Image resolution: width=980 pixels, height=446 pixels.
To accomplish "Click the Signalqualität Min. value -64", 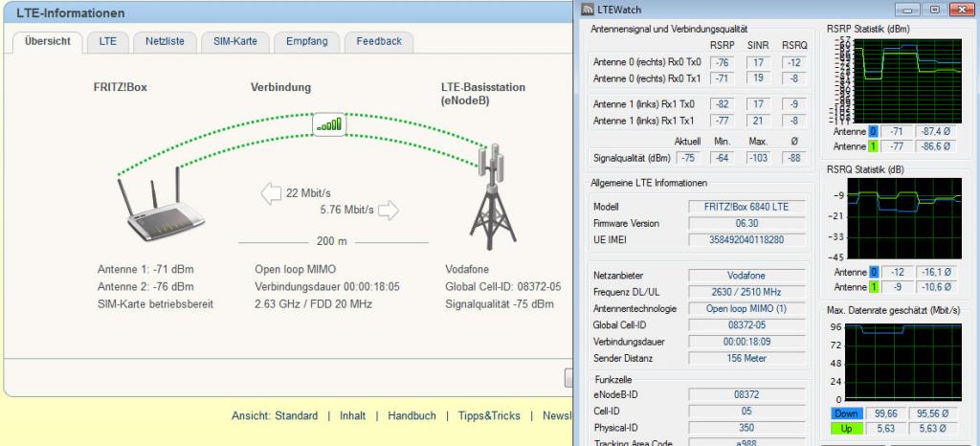I will 722,158.
